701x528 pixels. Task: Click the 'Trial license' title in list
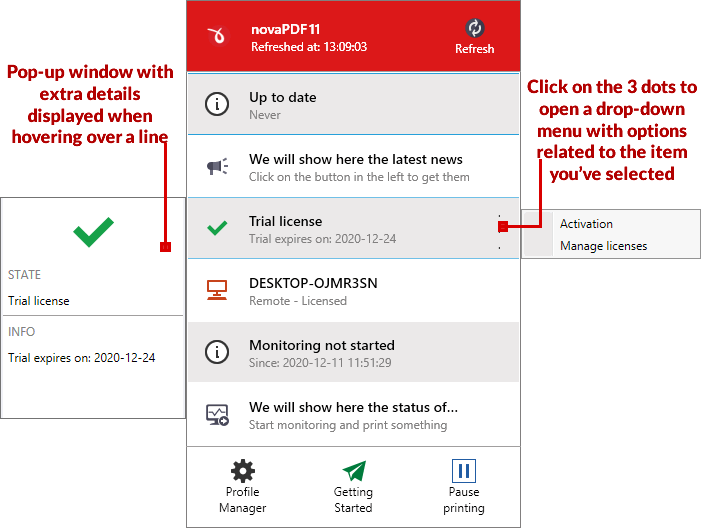(x=285, y=221)
